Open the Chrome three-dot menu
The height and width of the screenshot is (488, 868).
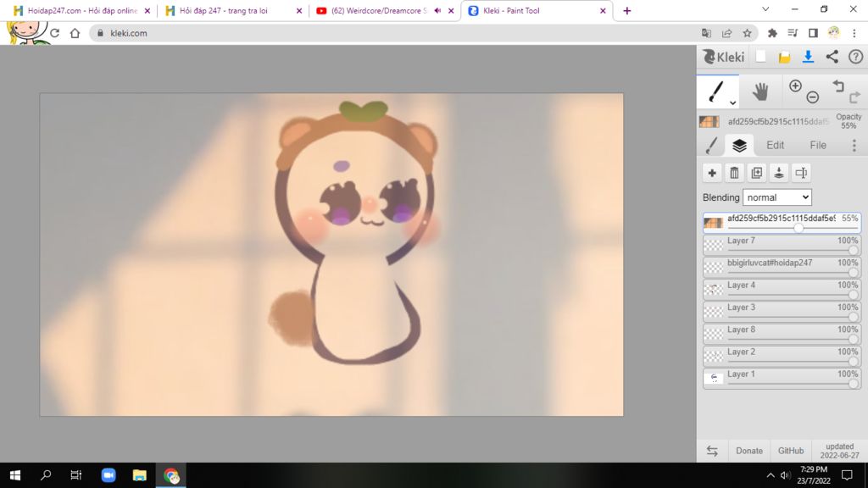pyautogui.click(x=854, y=33)
